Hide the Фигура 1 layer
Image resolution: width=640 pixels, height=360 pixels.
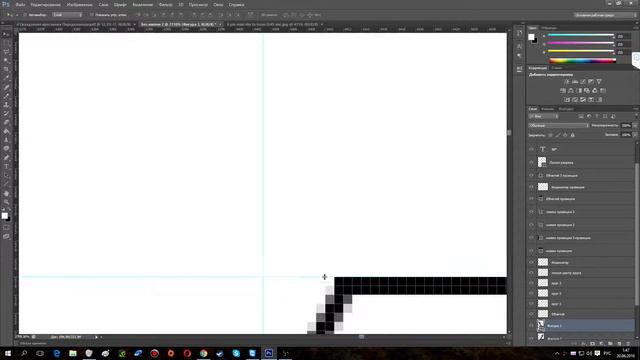tap(531, 326)
